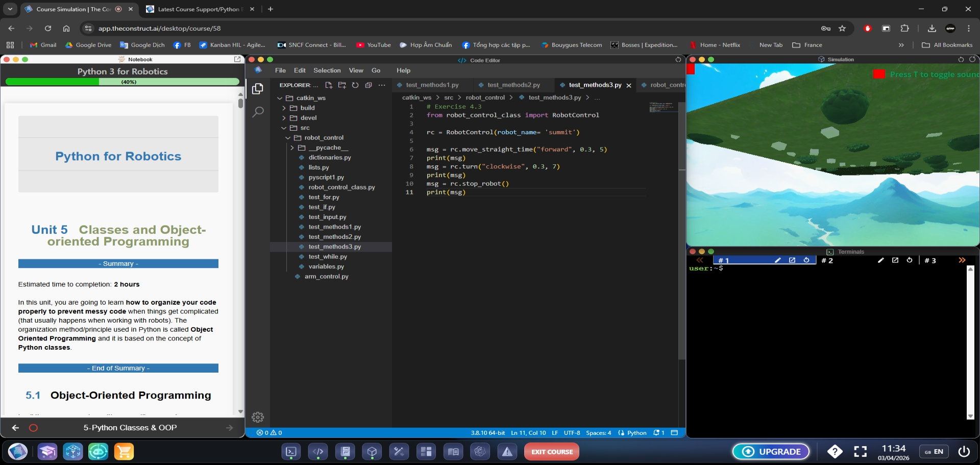Toggle fullscreen mode in the bottom bar

[861, 452]
